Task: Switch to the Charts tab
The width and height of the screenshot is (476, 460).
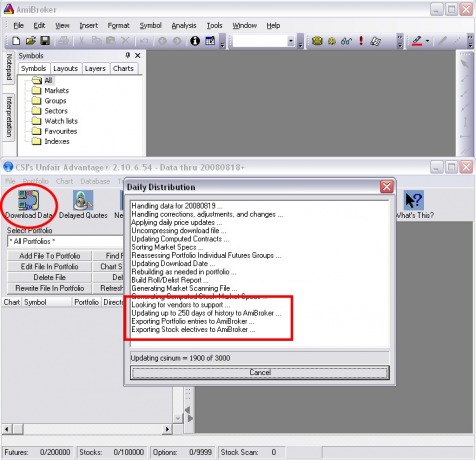Action: coord(123,68)
